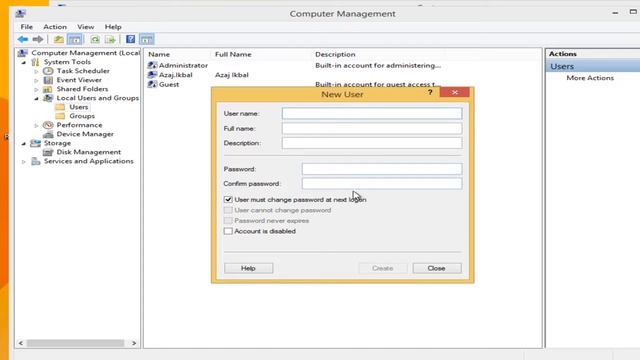The height and width of the screenshot is (360, 640).
Task: Expand Services and Applications tree node
Action: pyautogui.click(x=24, y=162)
